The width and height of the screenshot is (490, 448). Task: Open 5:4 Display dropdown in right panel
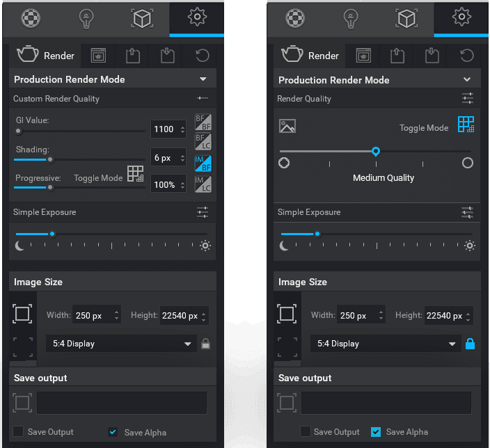[386, 344]
